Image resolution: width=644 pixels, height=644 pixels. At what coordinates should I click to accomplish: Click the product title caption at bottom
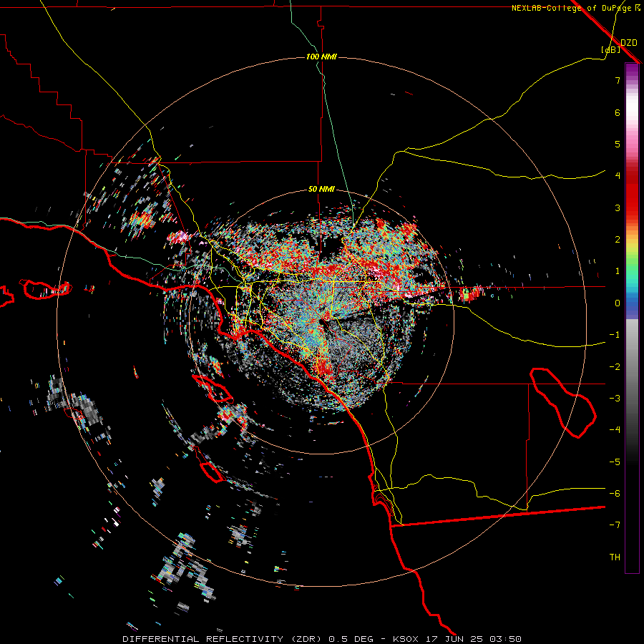[x=322, y=639]
